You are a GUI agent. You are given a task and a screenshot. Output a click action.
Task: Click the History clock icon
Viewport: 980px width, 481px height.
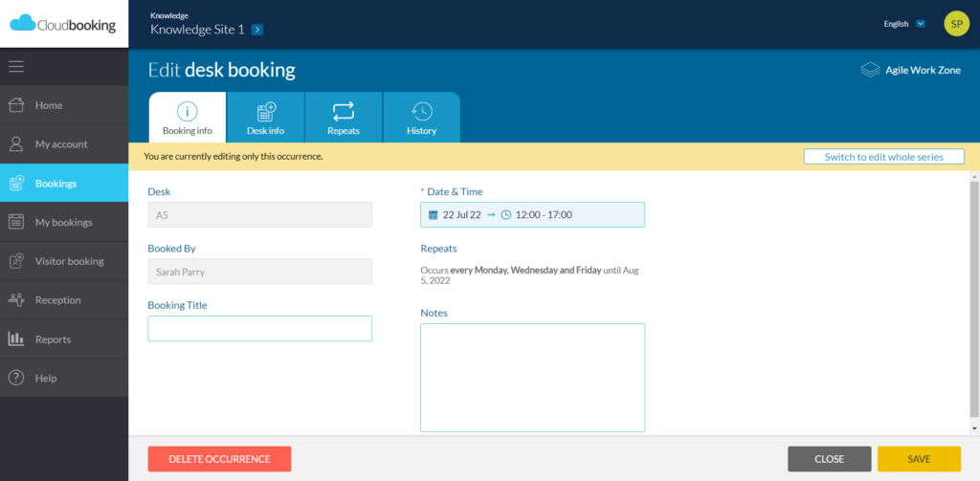pyautogui.click(x=421, y=112)
